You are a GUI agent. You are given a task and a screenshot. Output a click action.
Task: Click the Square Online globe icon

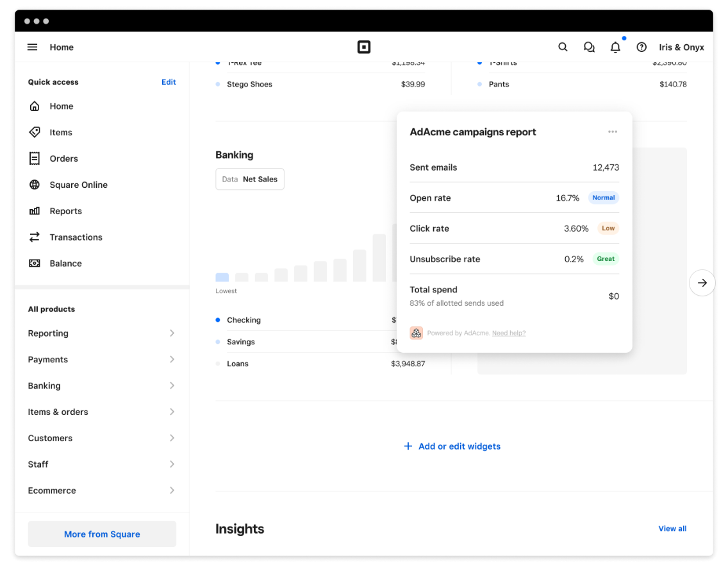pyautogui.click(x=35, y=185)
